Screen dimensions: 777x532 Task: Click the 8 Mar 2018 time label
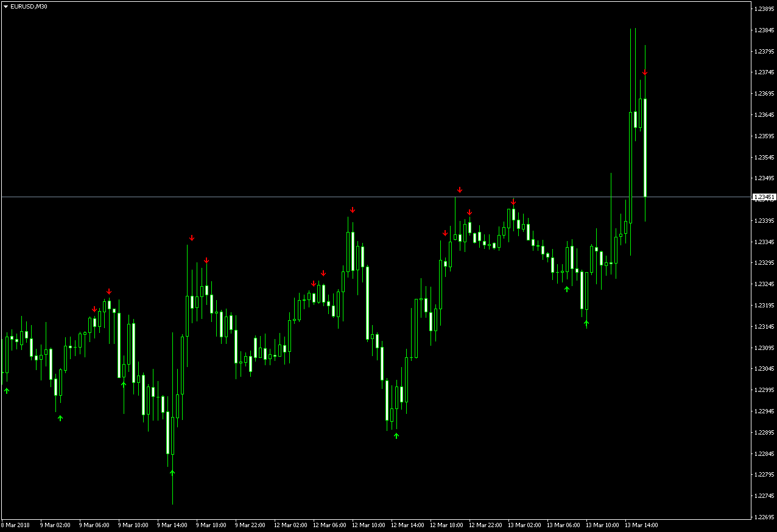(x=15, y=525)
